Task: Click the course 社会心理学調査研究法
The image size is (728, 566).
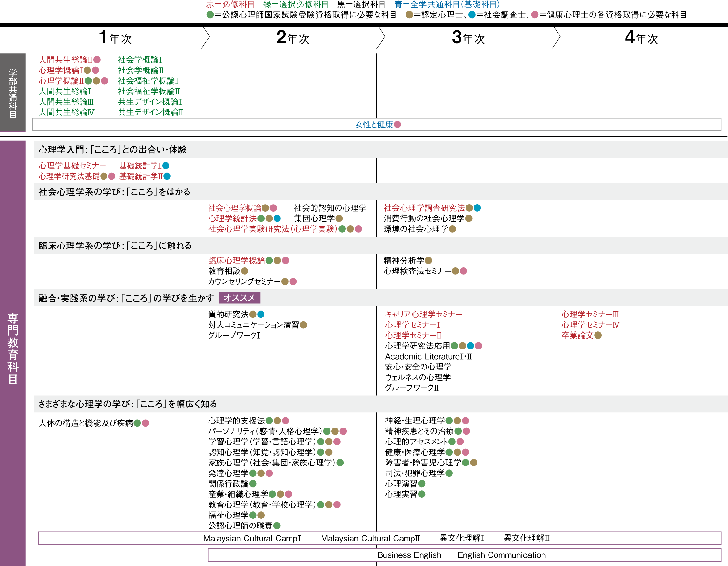Action: (x=424, y=208)
